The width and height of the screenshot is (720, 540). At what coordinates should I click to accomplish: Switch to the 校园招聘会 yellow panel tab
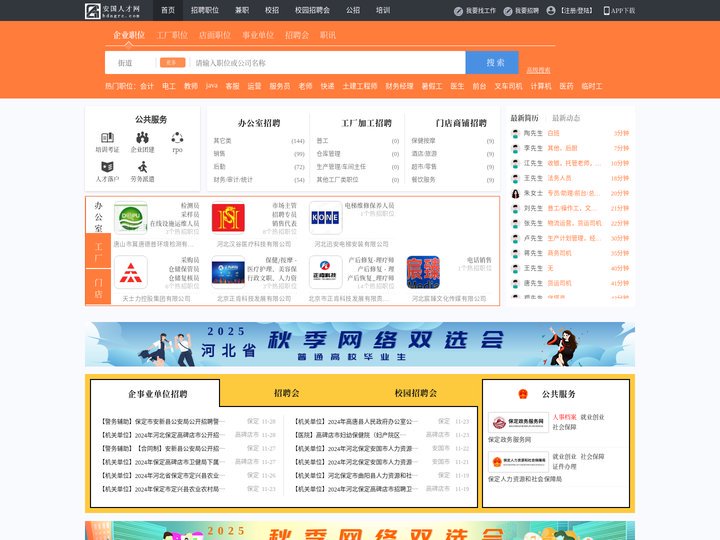(x=416, y=393)
